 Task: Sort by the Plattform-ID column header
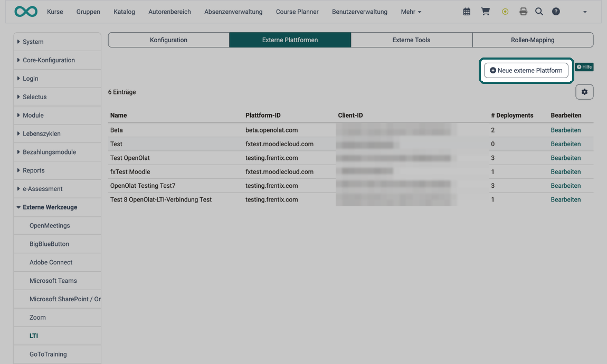263,116
